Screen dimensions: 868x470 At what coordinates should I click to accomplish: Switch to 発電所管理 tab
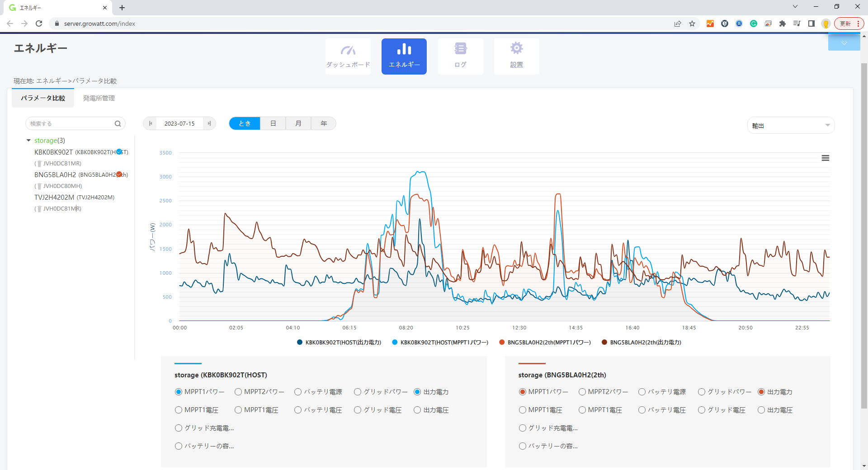[99, 98]
